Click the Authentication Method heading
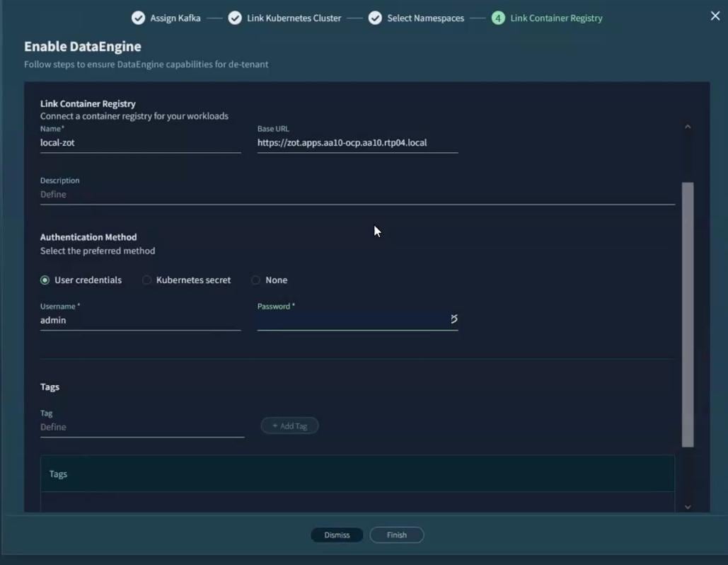The width and height of the screenshot is (728, 565). tap(88, 237)
